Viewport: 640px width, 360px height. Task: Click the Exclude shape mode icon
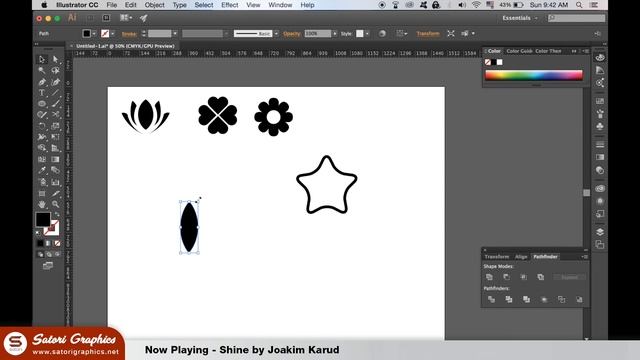[541, 277]
